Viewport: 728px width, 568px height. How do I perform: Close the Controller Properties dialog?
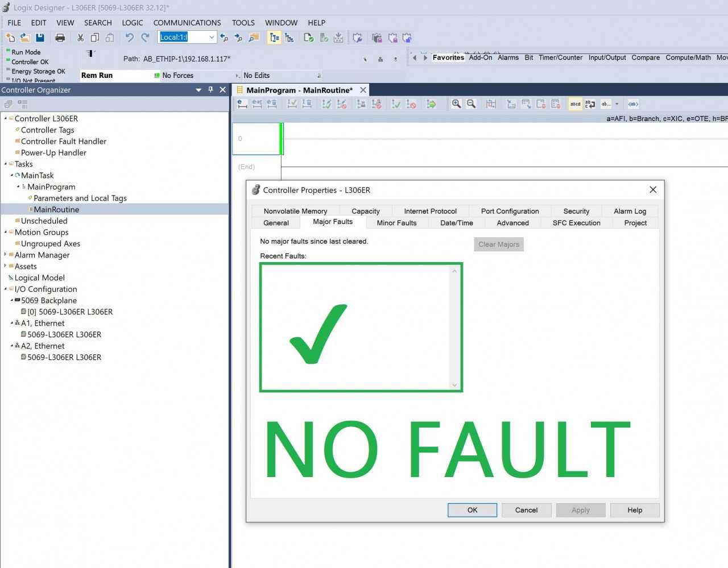(x=653, y=190)
